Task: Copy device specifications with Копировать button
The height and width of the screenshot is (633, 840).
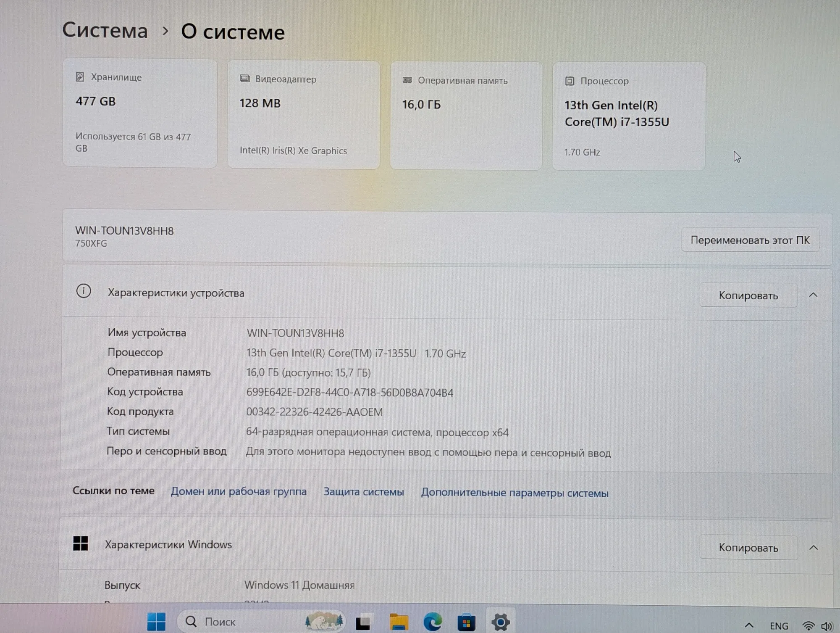Action: [x=748, y=295]
